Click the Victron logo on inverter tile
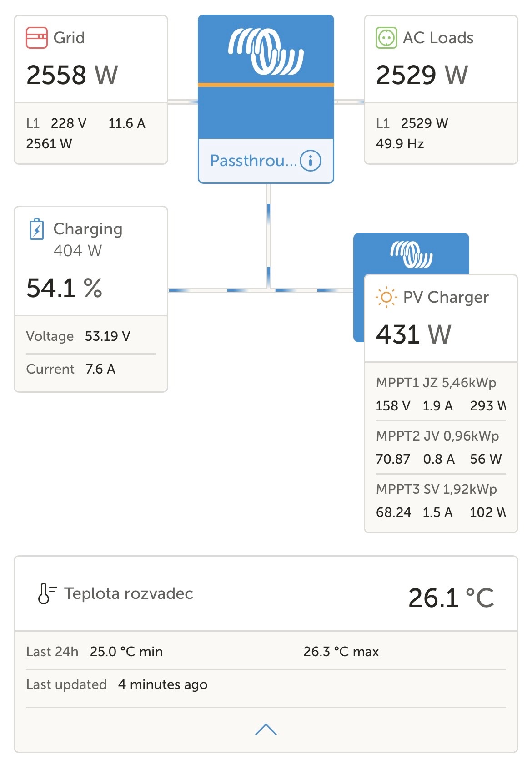The image size is (532, 765). pos(266,51)
